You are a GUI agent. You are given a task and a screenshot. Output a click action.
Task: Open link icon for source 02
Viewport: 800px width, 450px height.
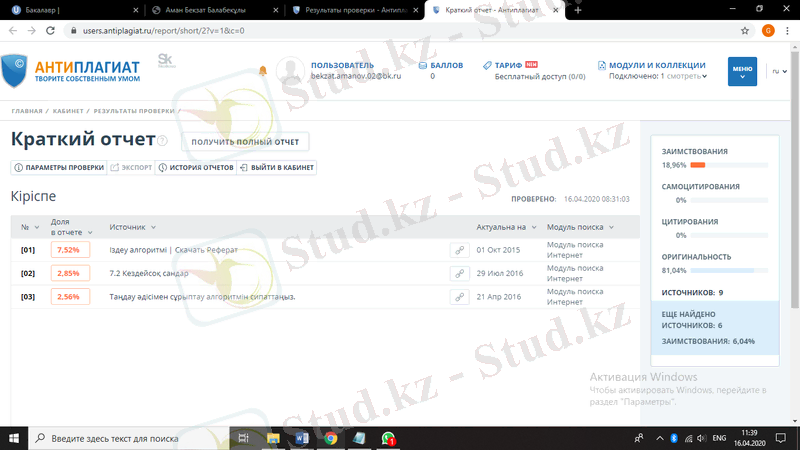(459, 273)
